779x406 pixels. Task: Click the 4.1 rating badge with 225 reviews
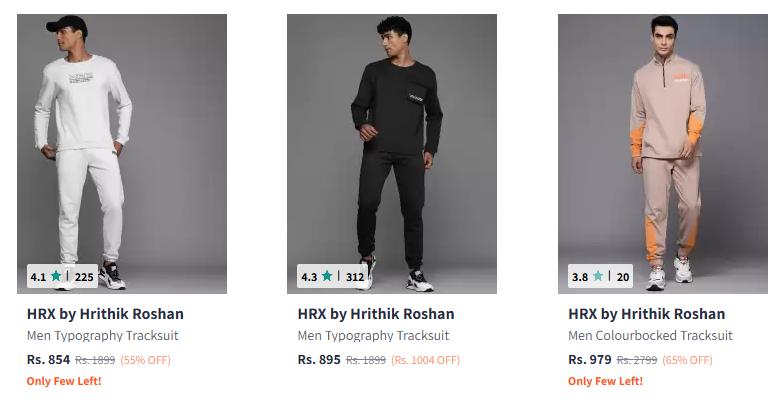click(x=62, y=276)
